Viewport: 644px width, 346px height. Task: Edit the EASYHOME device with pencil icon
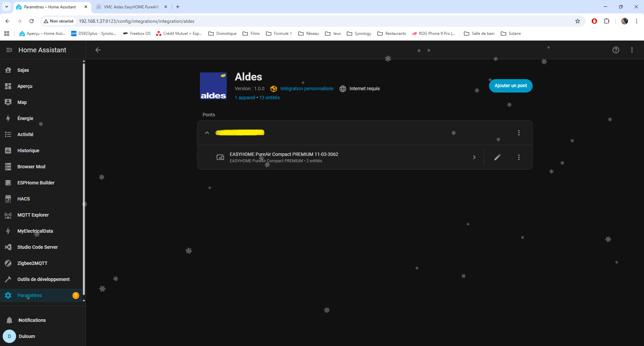coord(497,157)
